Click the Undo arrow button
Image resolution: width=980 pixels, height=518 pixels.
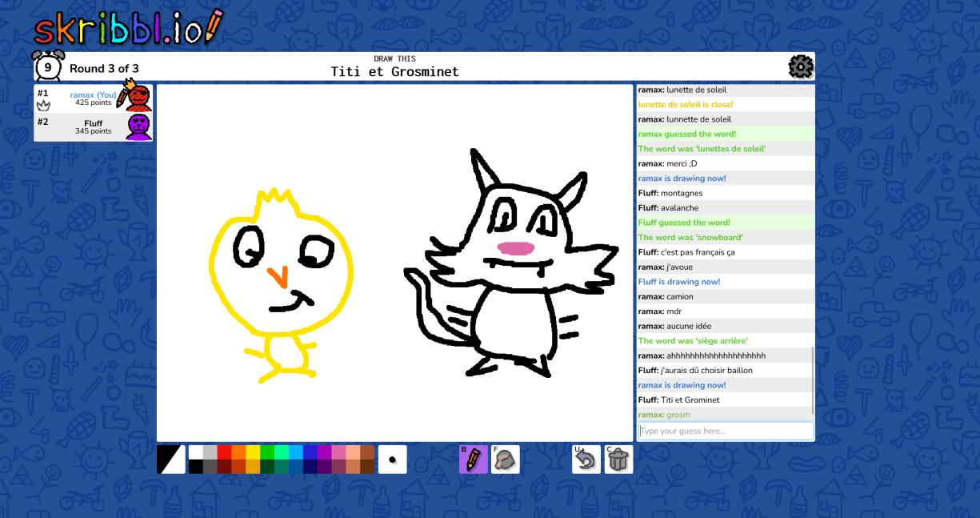click(x=586, y=460)
